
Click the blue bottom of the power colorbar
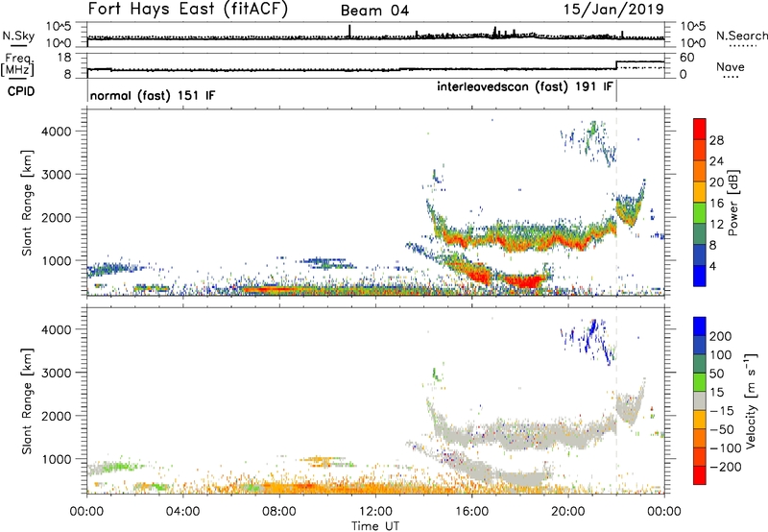[x=700, y=276]
